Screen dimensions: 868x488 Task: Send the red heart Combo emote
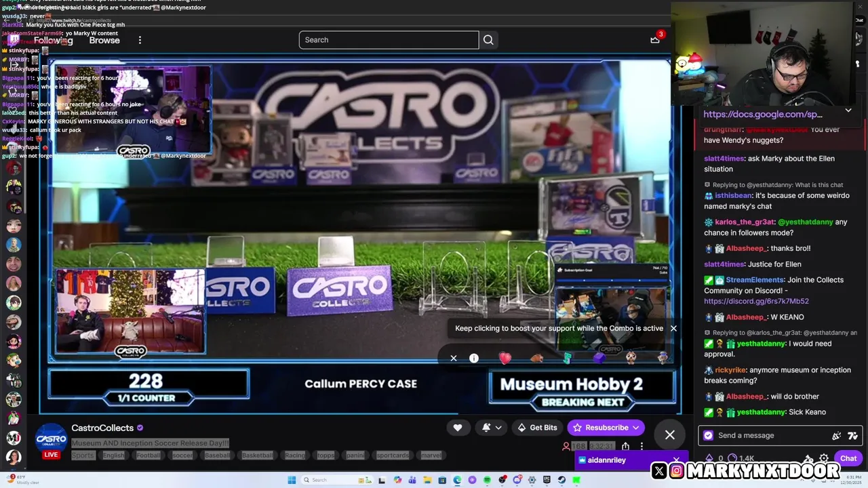coord(505,358)
